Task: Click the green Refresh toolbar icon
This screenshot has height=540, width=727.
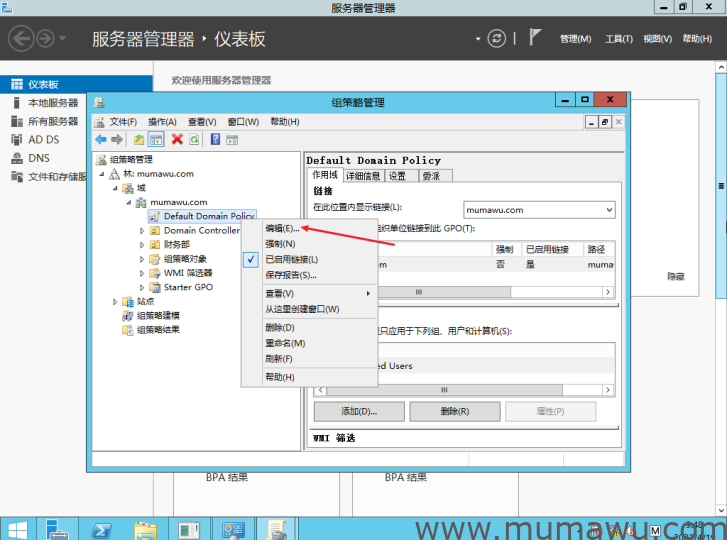Action: (194, 140)
